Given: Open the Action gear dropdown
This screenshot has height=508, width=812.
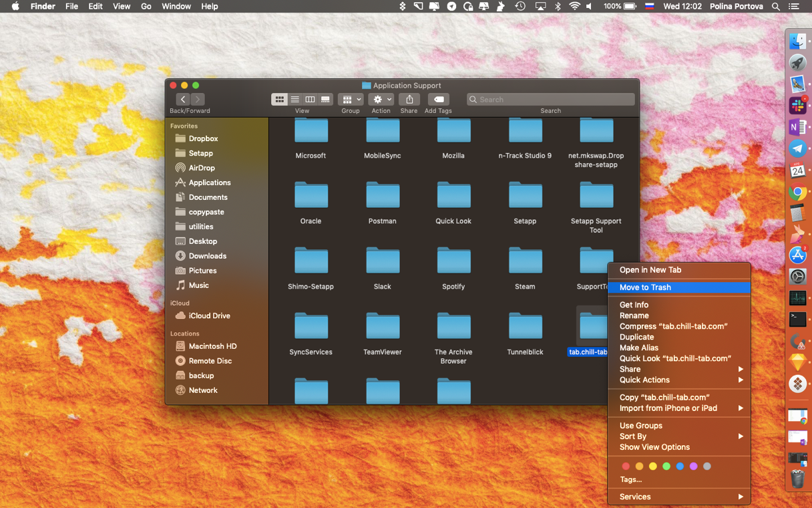Looking at the screenshot, I should (x=381, y=99).
